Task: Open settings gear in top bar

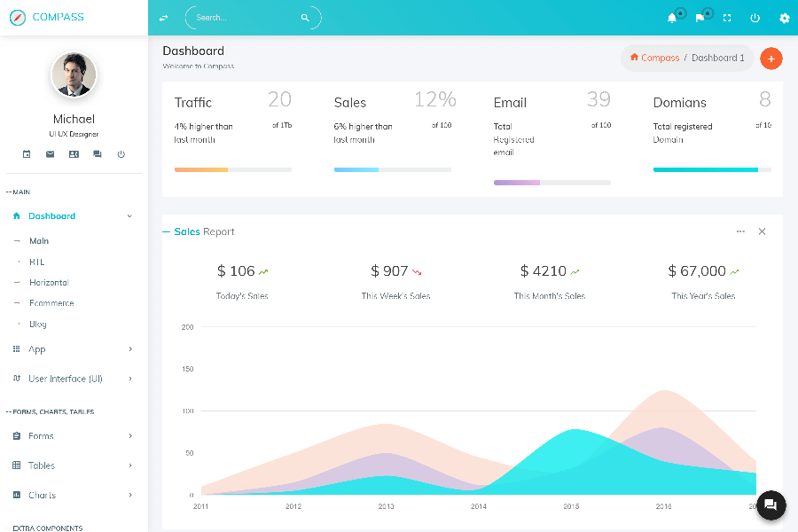Action: [784, 18]
